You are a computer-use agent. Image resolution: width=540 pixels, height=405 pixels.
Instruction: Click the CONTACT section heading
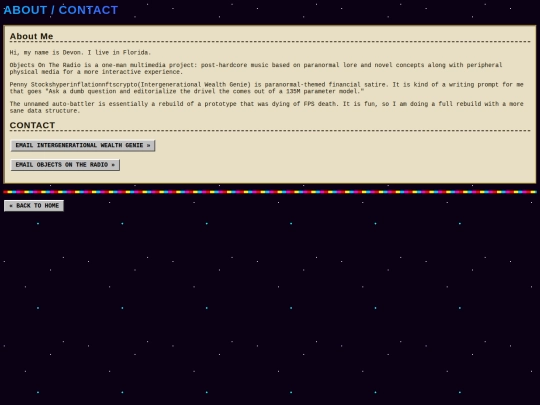tap(32, 125)
